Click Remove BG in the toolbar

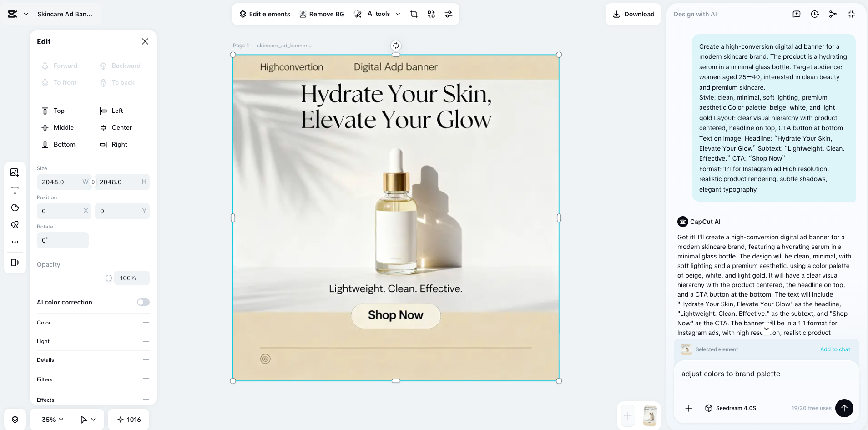322,14
